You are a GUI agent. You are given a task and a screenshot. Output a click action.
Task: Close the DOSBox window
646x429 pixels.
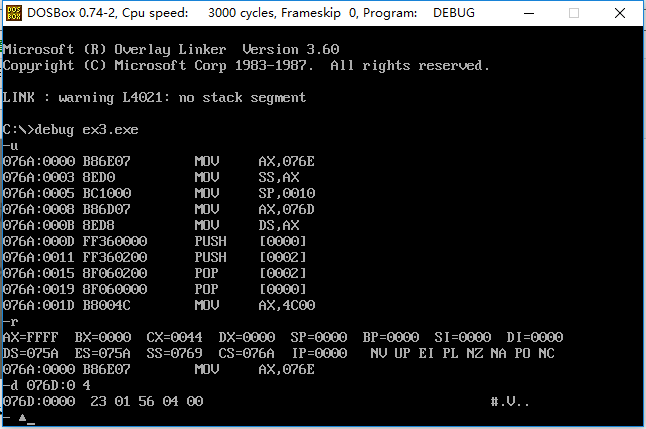(620, 13)
